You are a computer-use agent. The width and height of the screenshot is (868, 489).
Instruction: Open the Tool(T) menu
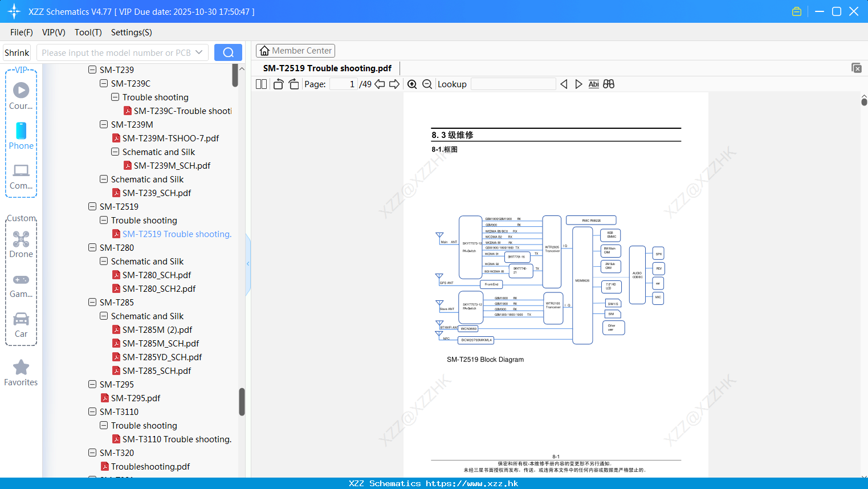pyautogui.click(x=88, y=32)
